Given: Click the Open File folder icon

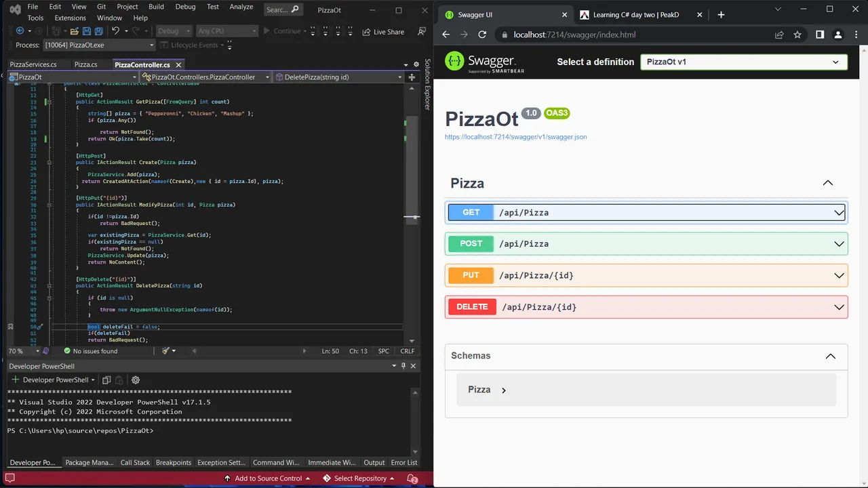Looking at the screenshot, I should point(73,31).
